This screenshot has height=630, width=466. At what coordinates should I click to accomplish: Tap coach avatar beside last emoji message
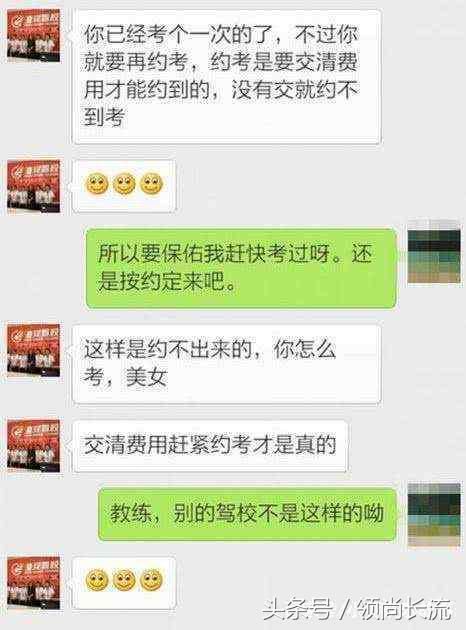34,583
